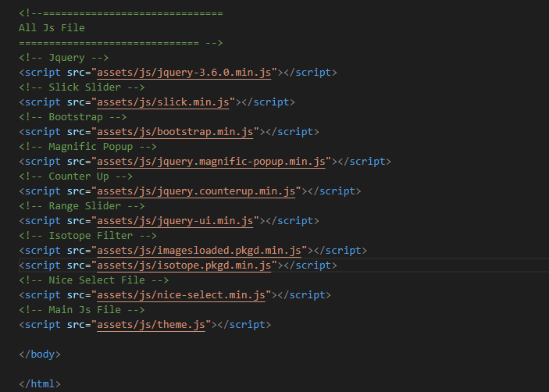Click the opening '<!--=====' comment line

coord(121,13)
